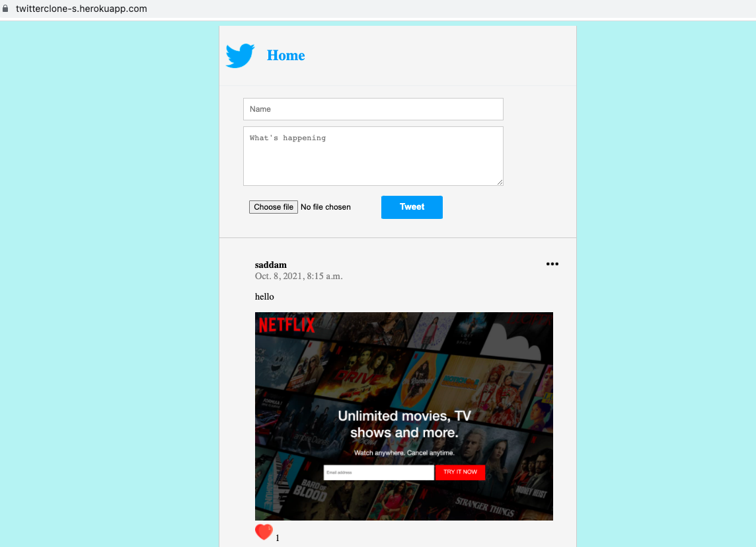
Task: Click the timestamp Oct. 8, 2021, 8:15 a.m.
Action: point(299,276)
